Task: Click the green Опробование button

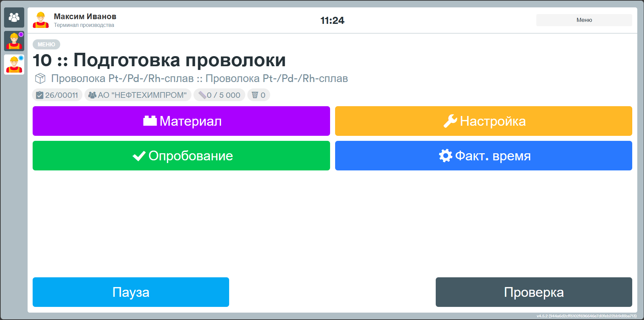Action: point(181,156)
